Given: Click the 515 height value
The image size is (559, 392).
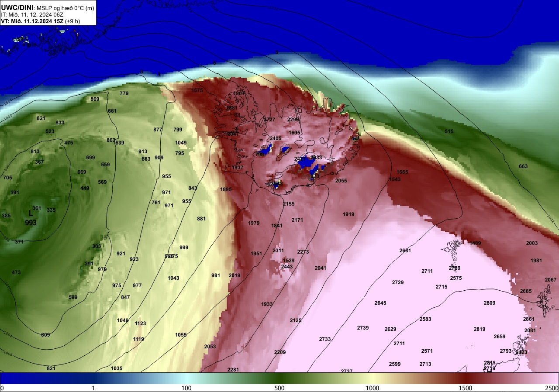Looking at the screenshot, I should pyautogui.click(x=449, y=131).
